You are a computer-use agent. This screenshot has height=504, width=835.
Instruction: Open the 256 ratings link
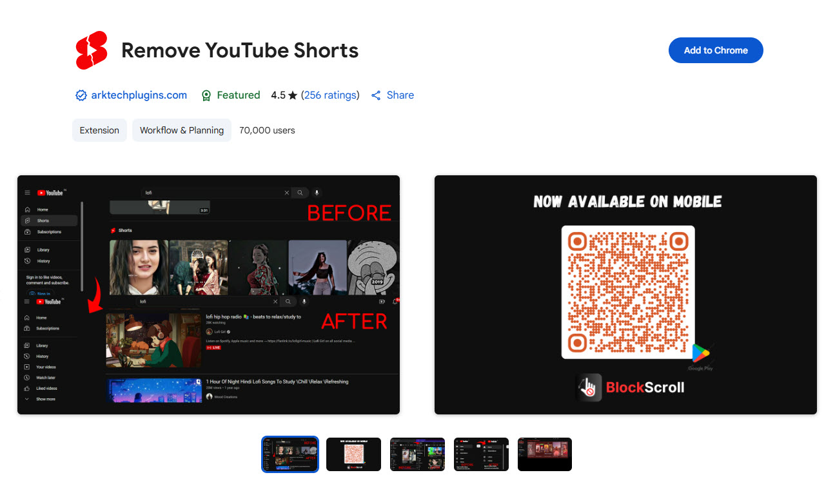pyautogui.click(x=331, y=95)
